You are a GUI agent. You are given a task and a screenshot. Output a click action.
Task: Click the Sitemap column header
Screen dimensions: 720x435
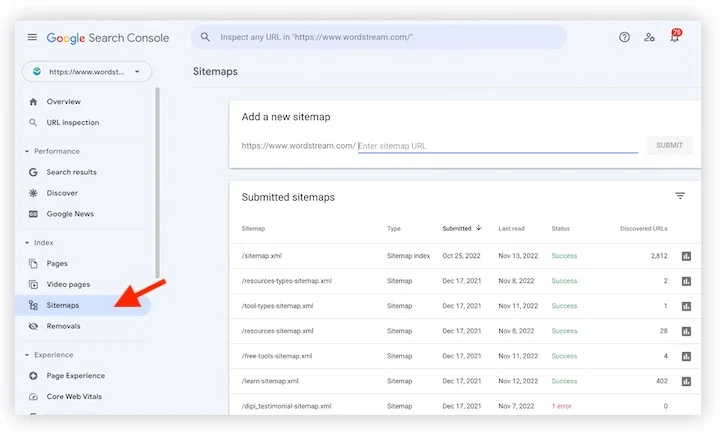(253, 229)
